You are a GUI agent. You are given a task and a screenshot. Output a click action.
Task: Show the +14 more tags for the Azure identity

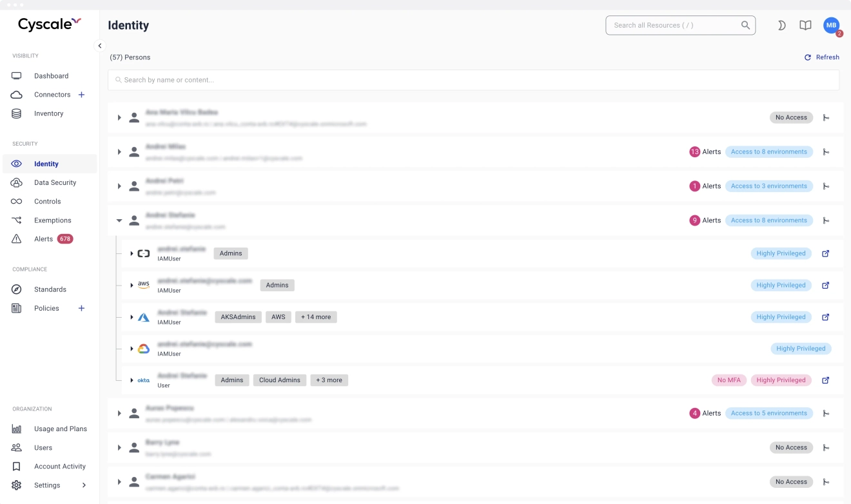(316, 316)
